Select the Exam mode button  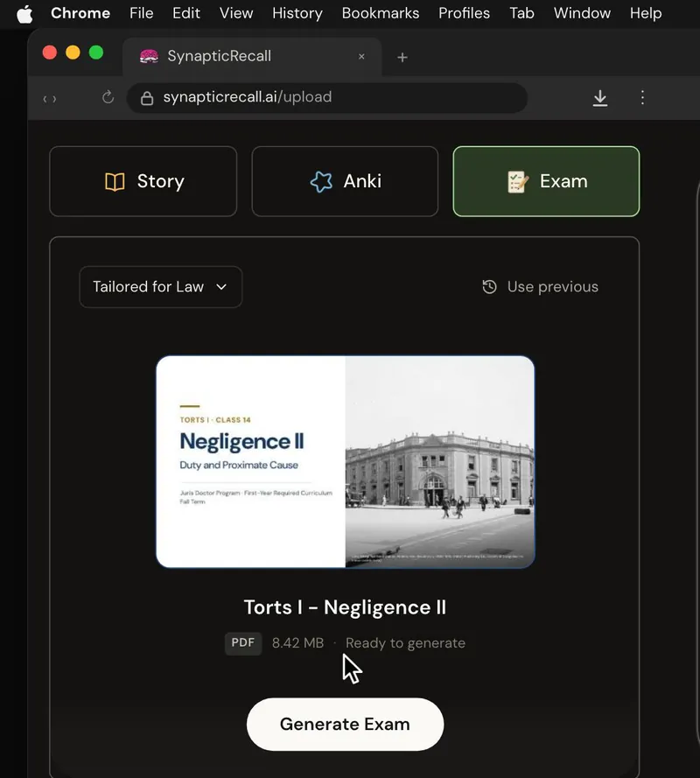click(x=546, y=182)
